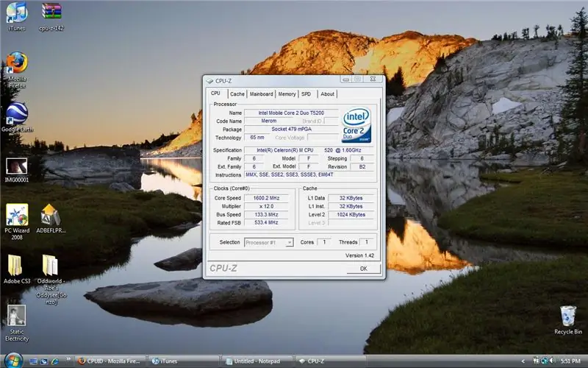Viewport: 588px width, 368px height.
Task: Click the network tray icon
Action: [x=544, y=361]
